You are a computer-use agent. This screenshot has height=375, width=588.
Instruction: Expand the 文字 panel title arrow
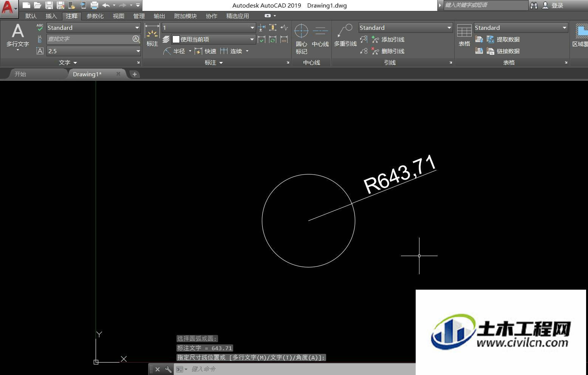tap(75, 63)
